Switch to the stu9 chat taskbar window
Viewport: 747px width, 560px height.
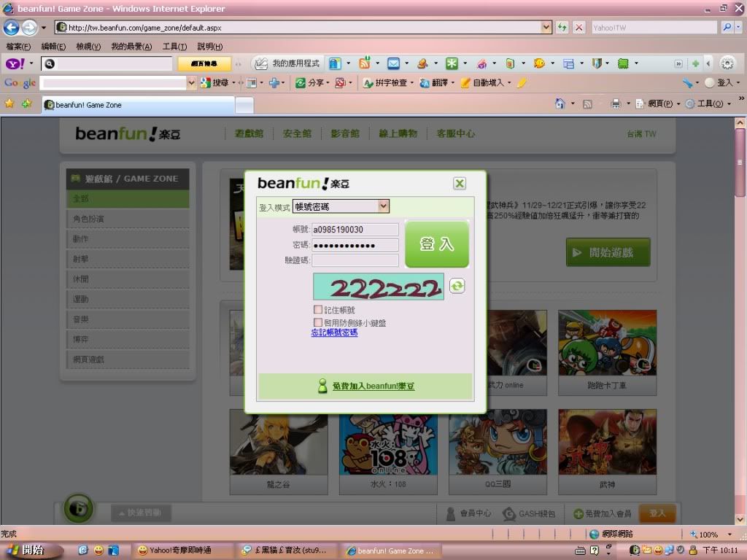285,551
